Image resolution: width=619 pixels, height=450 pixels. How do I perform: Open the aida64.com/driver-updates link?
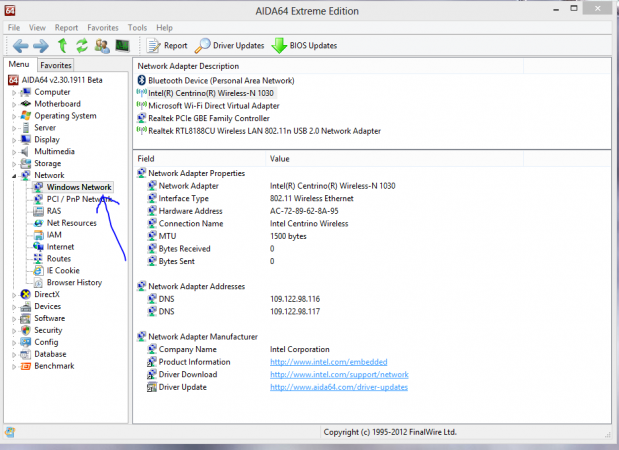pos(339,387)
